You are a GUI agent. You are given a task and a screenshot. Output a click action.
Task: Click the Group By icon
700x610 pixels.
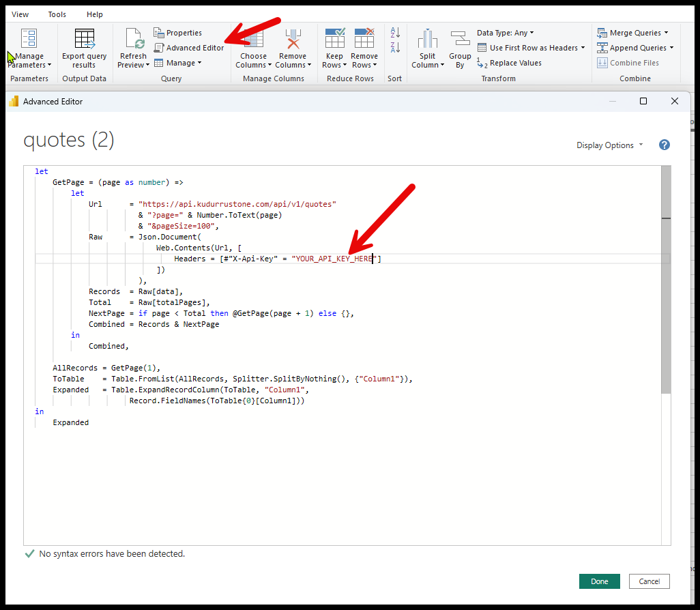tap(460, 39)
